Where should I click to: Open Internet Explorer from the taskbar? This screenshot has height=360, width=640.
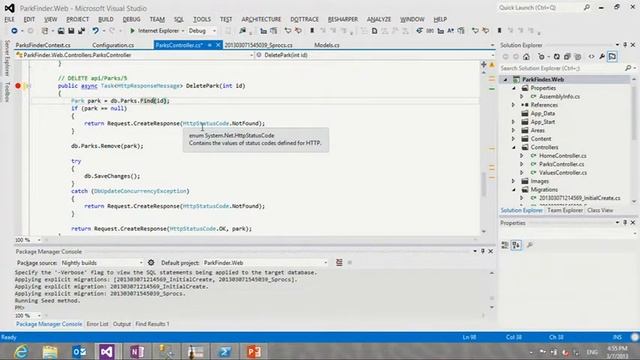[22, 351]
